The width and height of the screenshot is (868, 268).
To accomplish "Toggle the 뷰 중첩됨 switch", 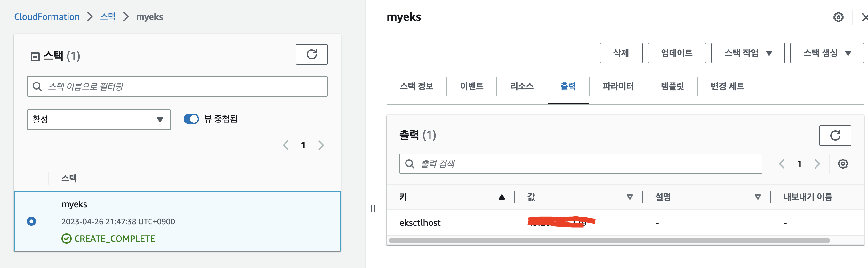I will point(191,119).
